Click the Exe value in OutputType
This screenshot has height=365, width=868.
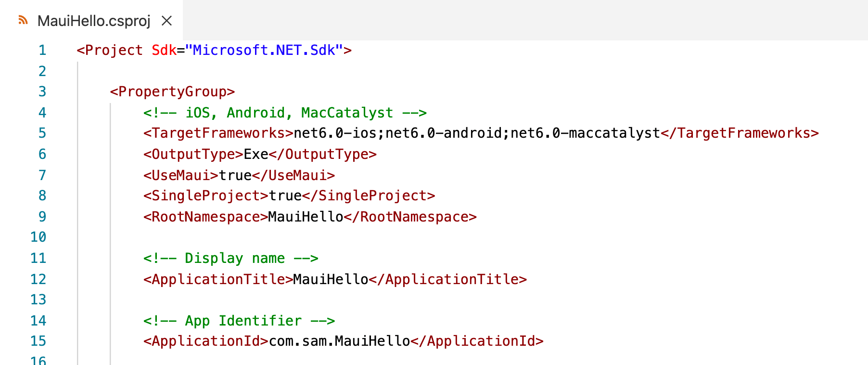[x=256, y=154]
